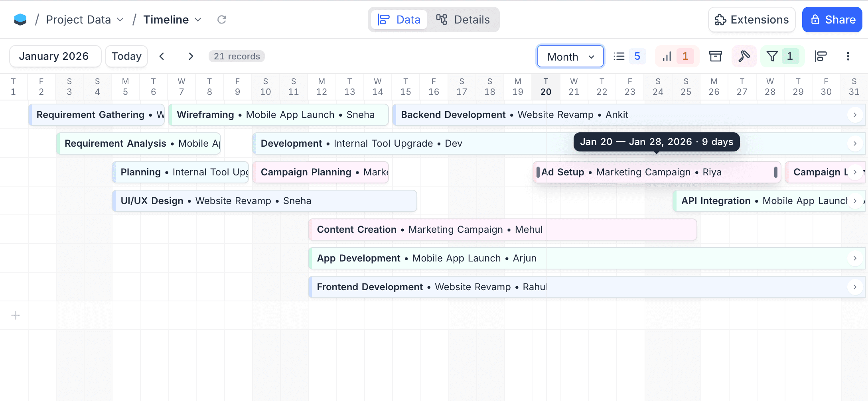Image resolution: width=868 pixels, height=401 pixels.
Task: Open the fields list icon
Action: (619, 56)
